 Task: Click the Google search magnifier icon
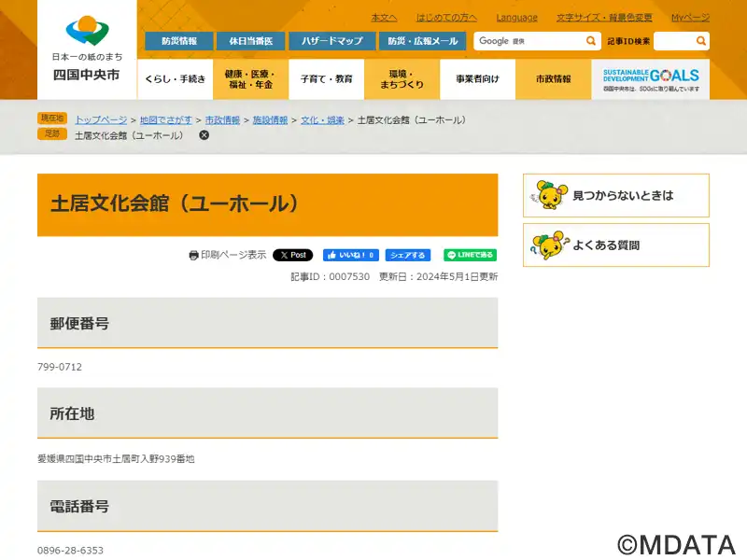591,41
